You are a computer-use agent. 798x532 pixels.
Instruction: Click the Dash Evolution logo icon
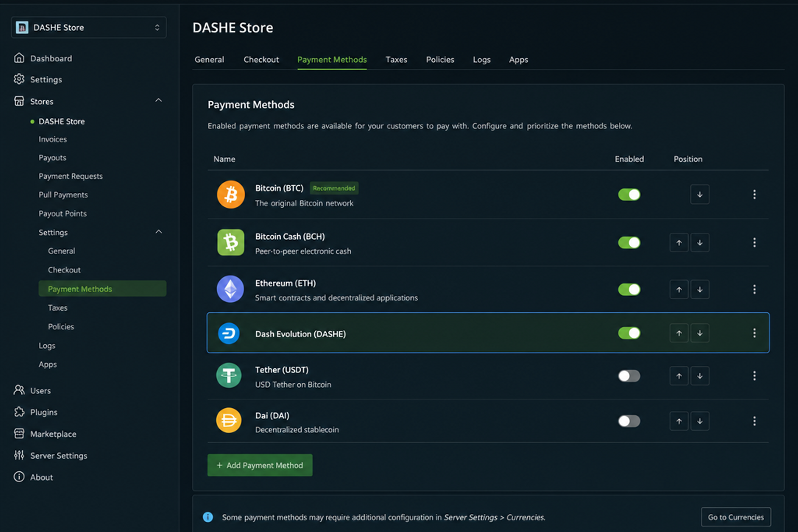point(229,333)
